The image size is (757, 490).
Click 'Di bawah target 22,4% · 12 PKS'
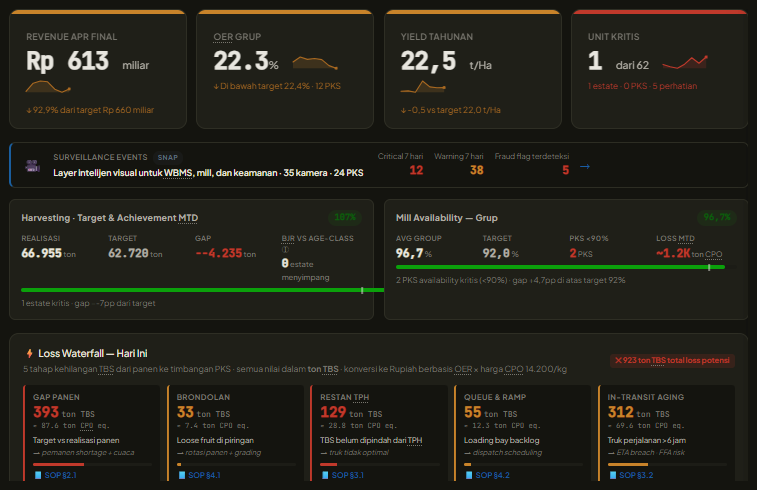[x=277, y=86]
